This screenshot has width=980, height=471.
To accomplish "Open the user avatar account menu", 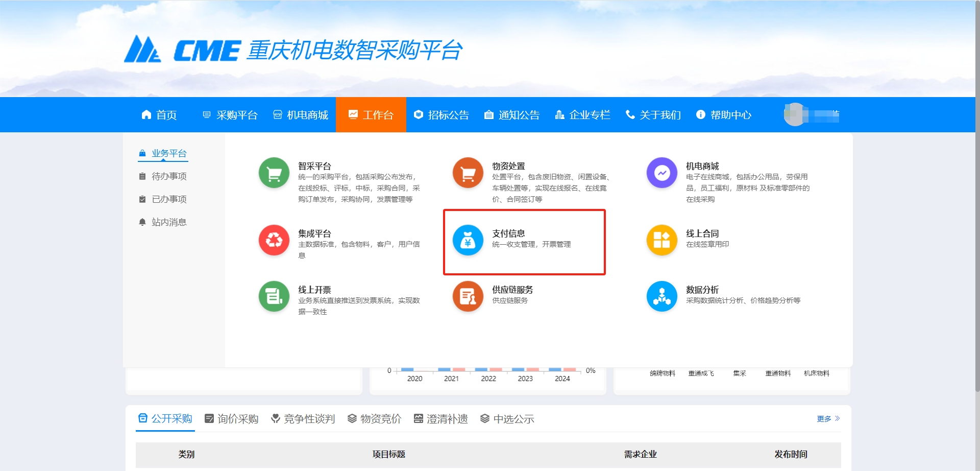I will pyautogui.click(x=795, y=115).
